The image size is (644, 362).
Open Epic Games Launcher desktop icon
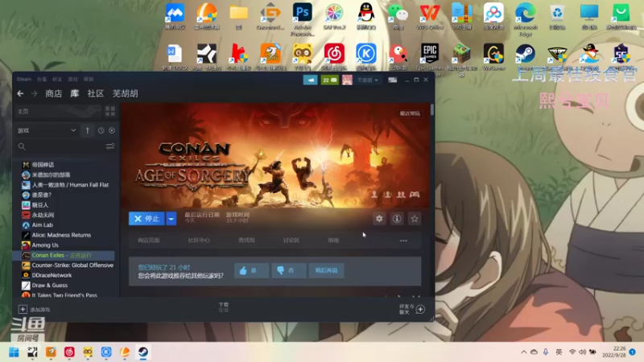pos(430,57)
